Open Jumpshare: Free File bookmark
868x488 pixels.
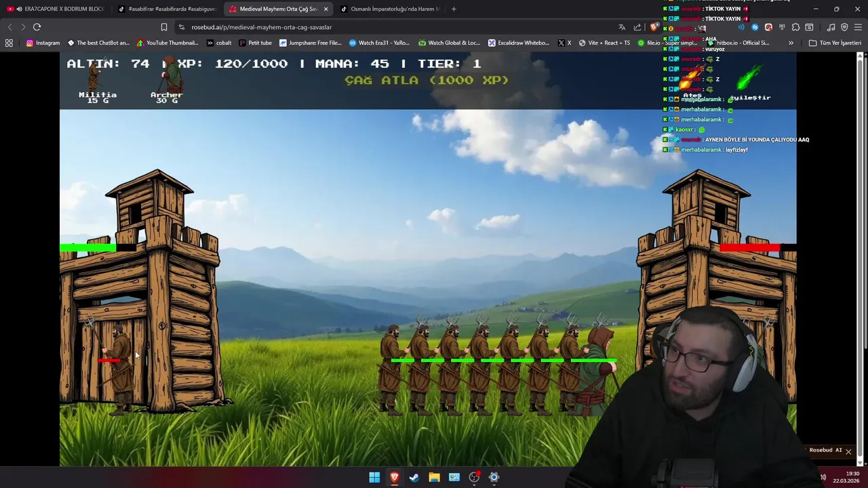coord(311,43)
